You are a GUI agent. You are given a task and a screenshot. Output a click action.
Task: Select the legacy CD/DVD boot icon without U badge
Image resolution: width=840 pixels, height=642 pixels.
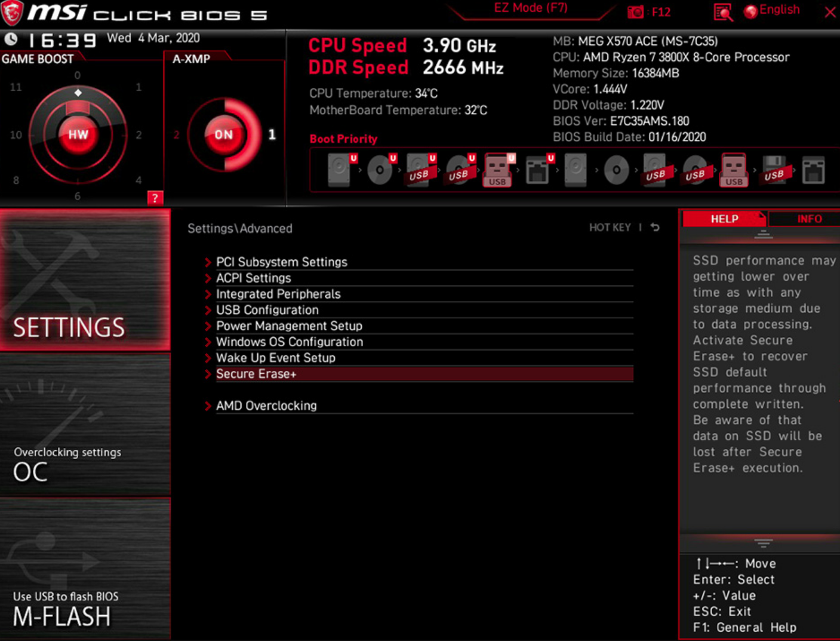616,170
